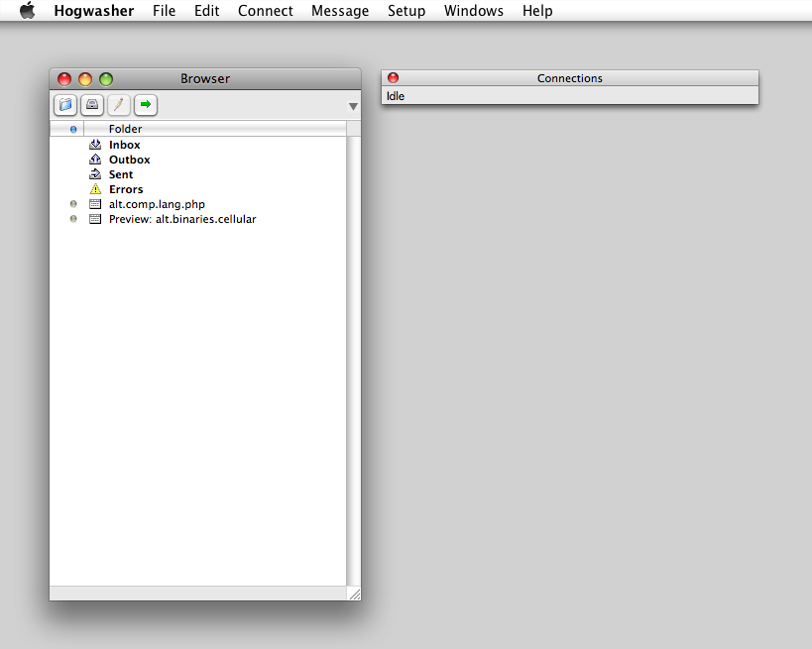Open the Message menu

(x=340, y=10)
